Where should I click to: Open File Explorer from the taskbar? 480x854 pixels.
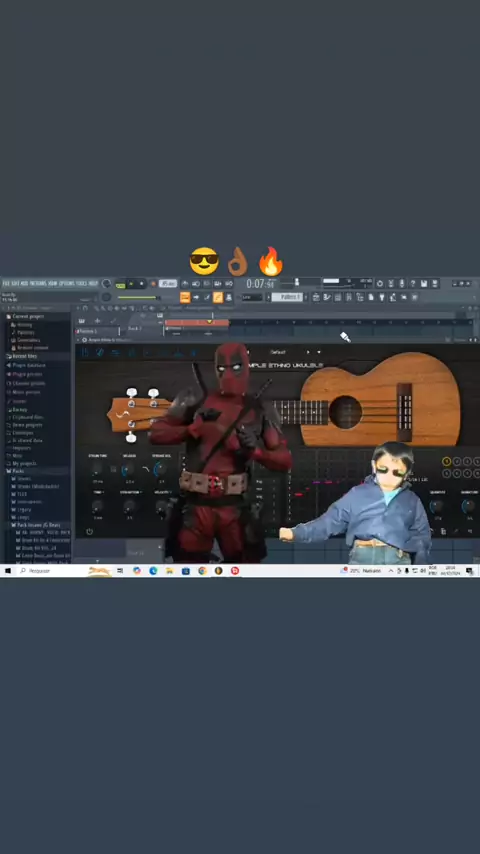click(x=169, y=571)
